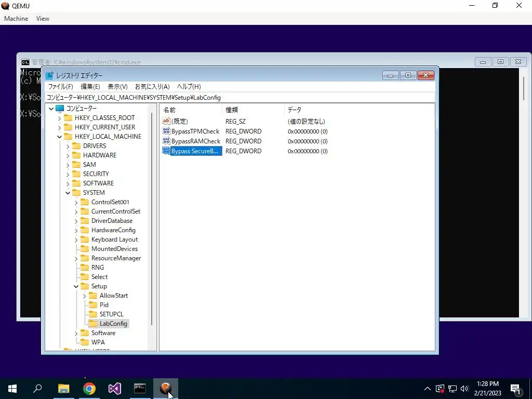
Task: Click the コンピューター computer icon
Action: (60, 109)
